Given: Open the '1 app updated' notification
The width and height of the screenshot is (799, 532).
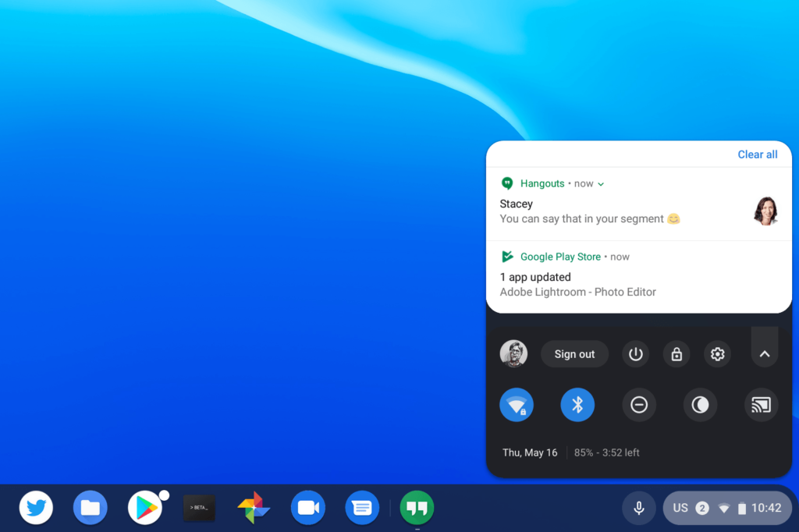Looking at the screenshot, I should (639, 277).
